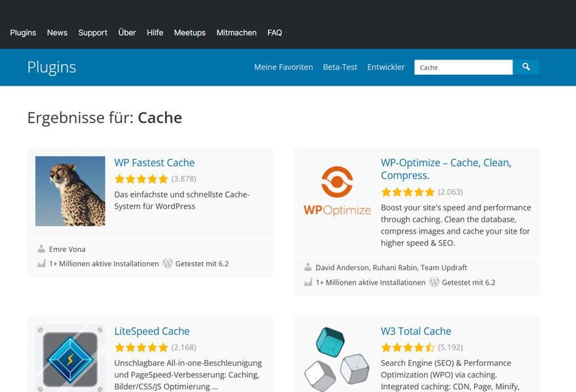Click the (3.878) rating count
This screenshot has height=392, width=576.
pyautogui.click(x=184, y=179)
